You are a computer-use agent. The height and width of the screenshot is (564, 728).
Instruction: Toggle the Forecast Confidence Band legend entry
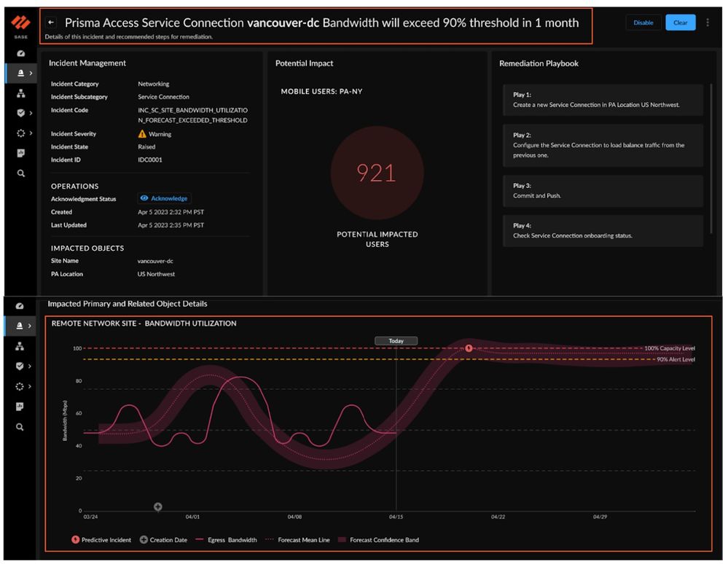(x=379, y=540)
